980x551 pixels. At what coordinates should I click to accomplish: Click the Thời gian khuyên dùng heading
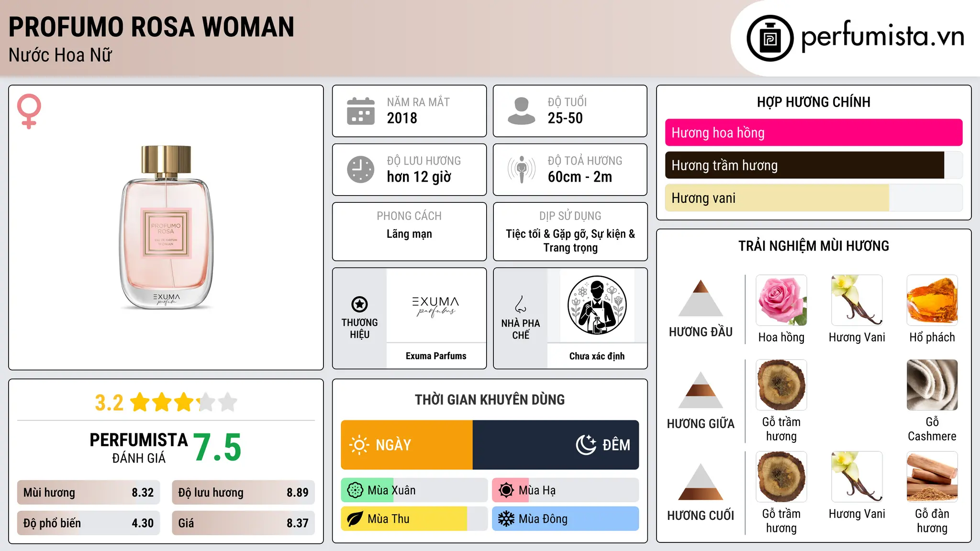point(490,399)
